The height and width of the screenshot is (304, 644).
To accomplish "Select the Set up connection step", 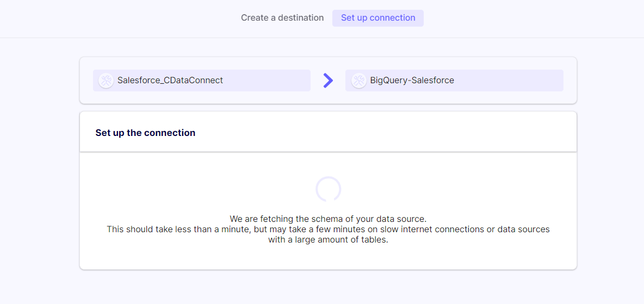I will click(x=378, y=18).
